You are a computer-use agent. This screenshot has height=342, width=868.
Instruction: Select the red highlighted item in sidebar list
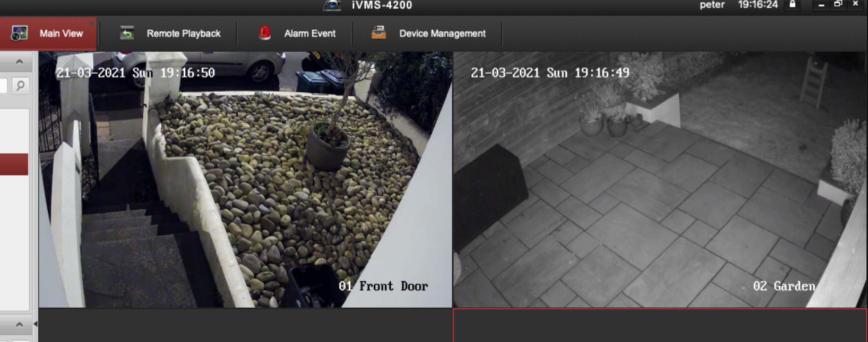[14, 164]
